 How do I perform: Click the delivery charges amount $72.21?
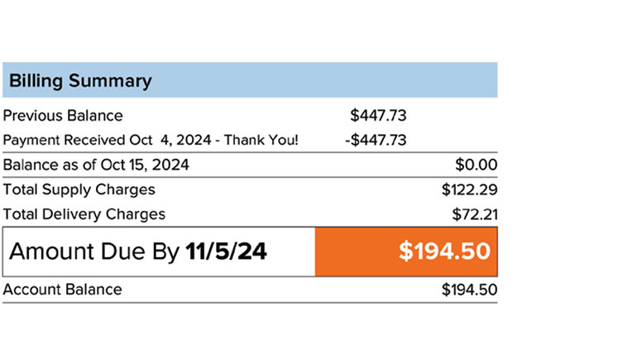click(x=474, y=214)
